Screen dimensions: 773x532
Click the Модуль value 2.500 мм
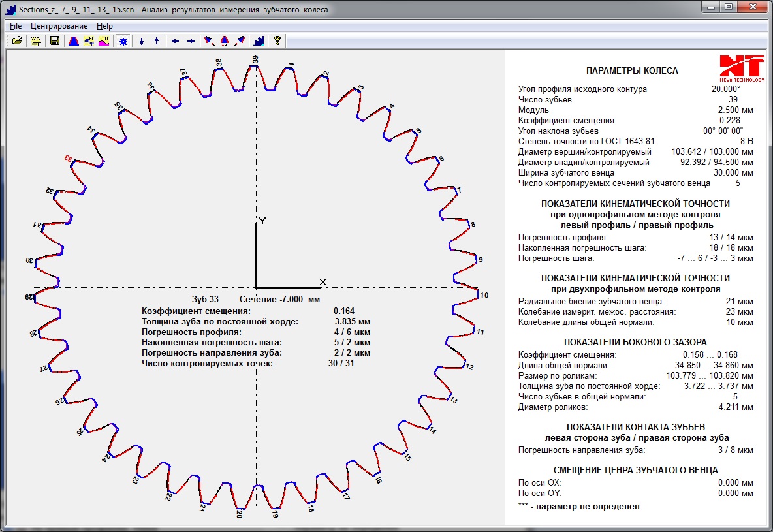736,110
